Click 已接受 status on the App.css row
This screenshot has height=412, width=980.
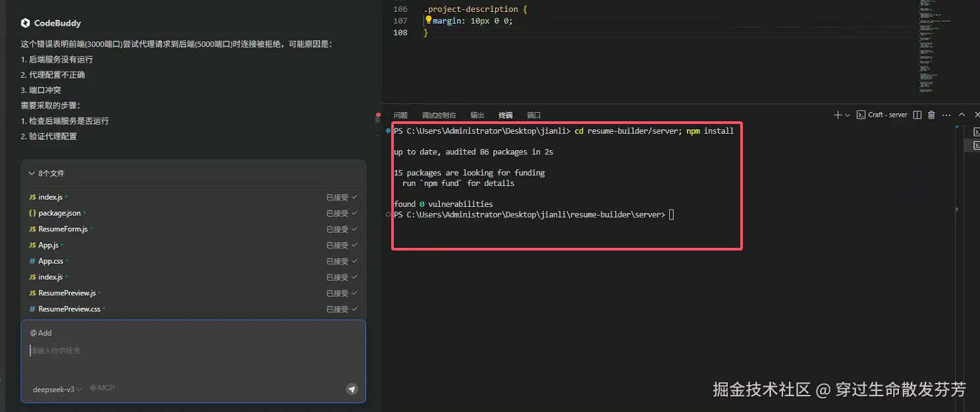tap(337, 261)
